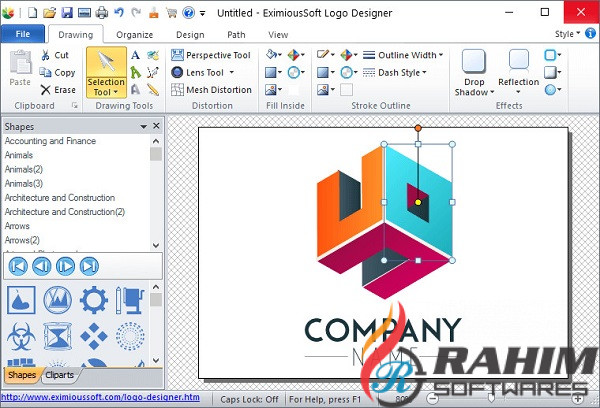
Task: Go to next page of shapes
Action: point(65,266)
